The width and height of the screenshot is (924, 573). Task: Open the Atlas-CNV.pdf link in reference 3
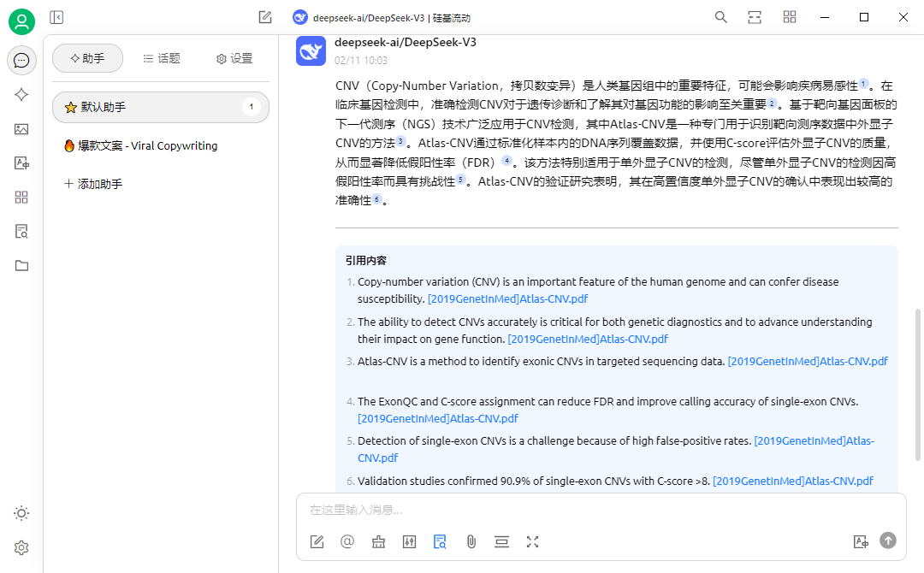coord(808,361)
